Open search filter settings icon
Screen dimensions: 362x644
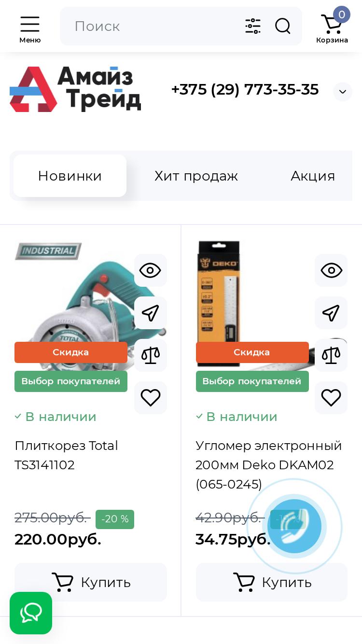point(253,26)
